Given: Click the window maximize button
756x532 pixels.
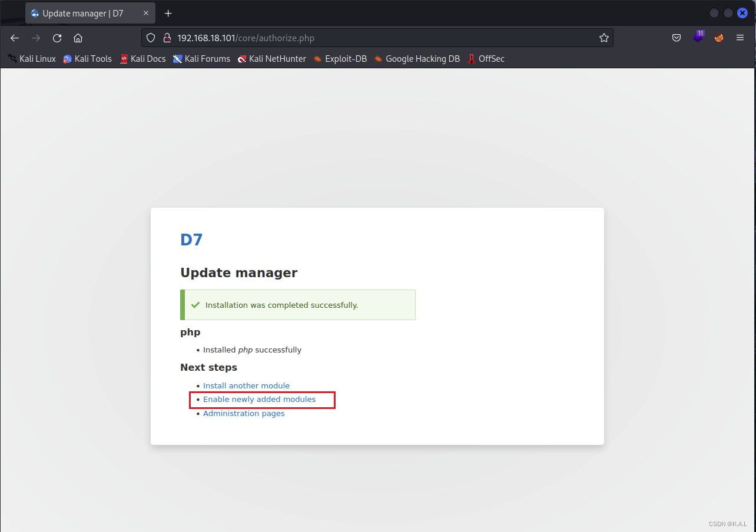Looking at the screenshot, I should pyautogui.click(x=728, y=13).
